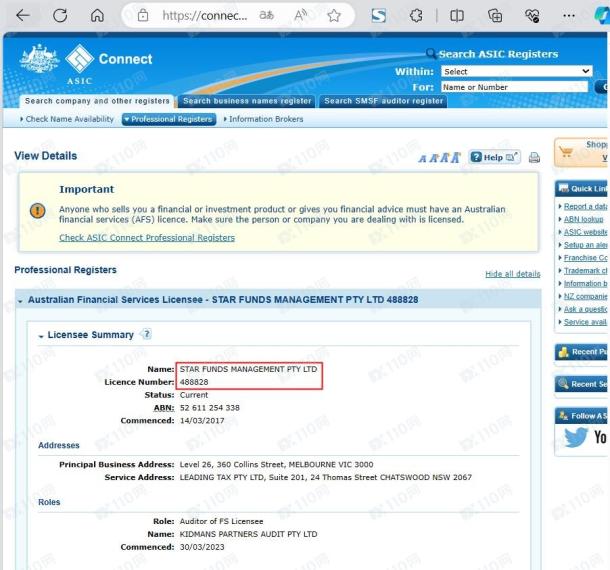Activate the Read aloud icon

[300, 16]
